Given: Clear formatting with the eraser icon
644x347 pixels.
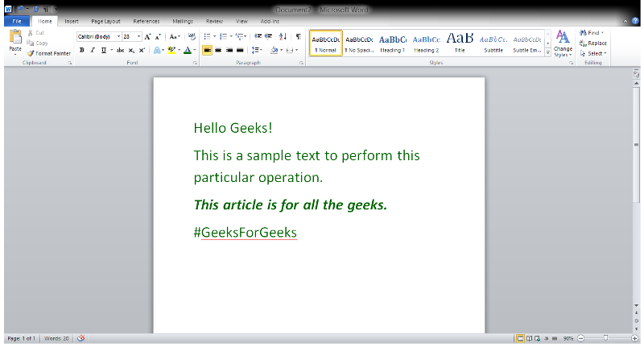Looking at the screenshot, I should coord(192,36).
